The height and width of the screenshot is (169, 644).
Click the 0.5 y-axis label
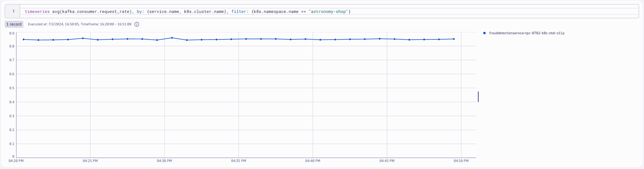tap(12, 88)
